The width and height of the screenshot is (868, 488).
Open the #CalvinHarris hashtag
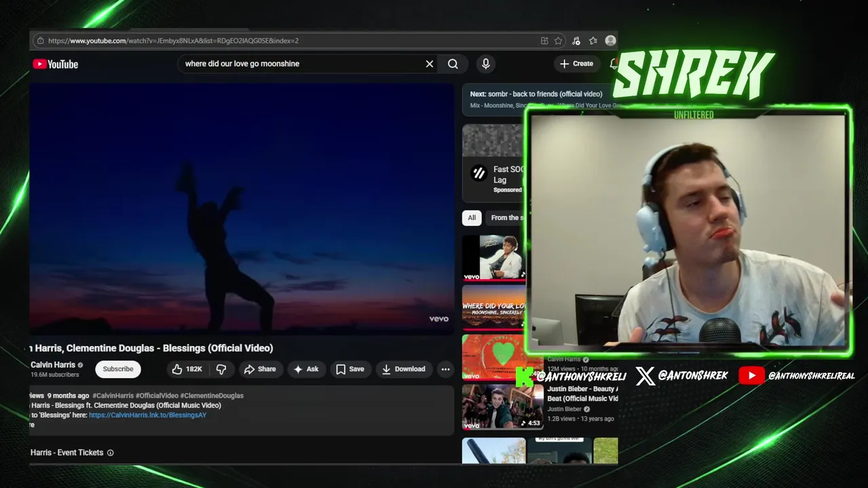113,396
